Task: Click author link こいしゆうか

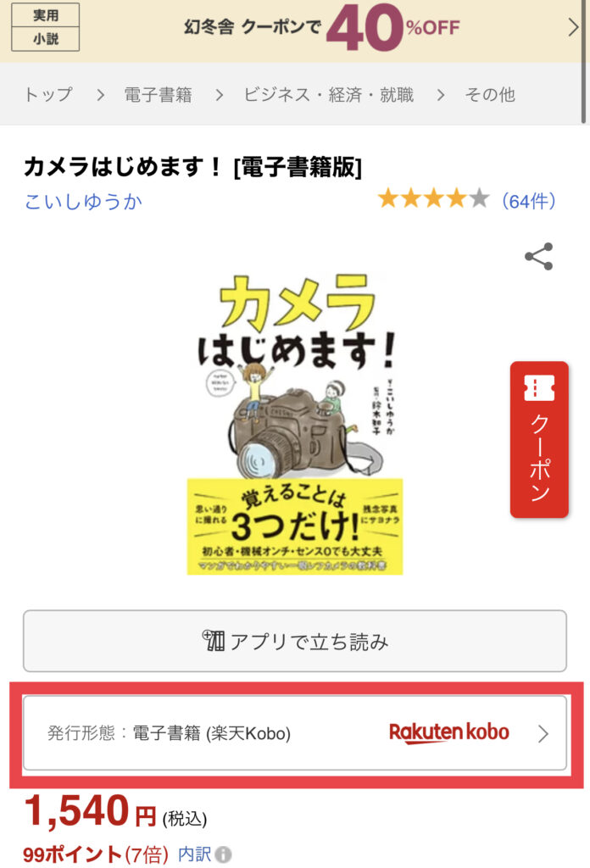Action: pyautogui.click(x=83, y=201)
